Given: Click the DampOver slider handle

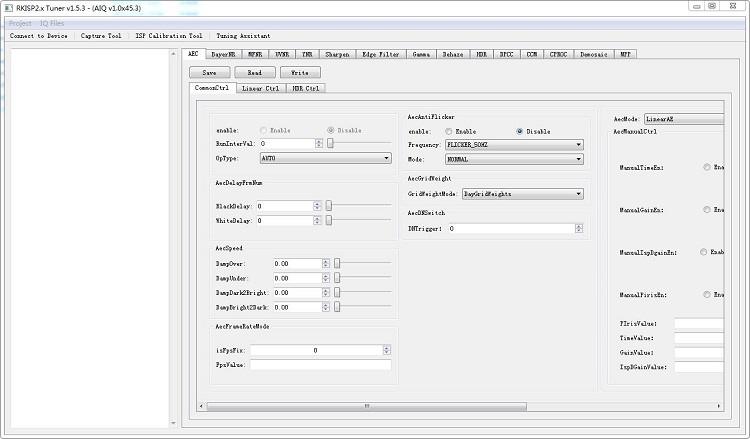Looking at the screenshot, I should click(x=337, y=263).
